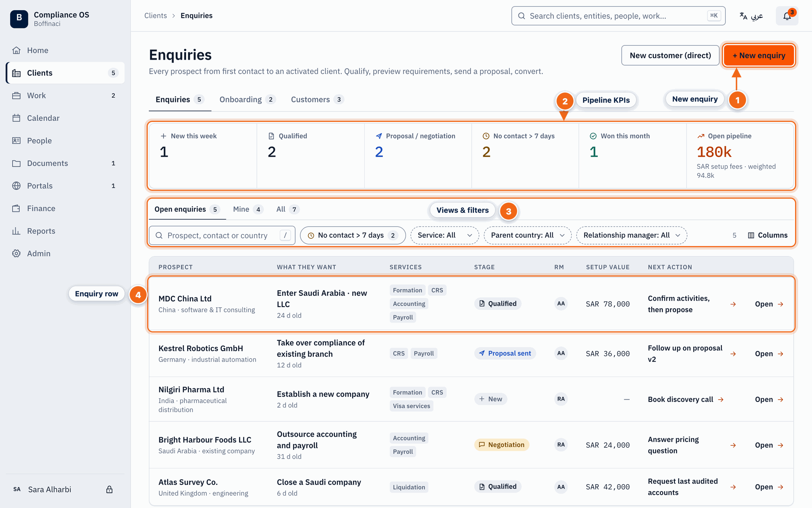Image resolution: width=812 pixels, height=508 pixels.
Task: Click the AA manager avatar for MDC China Ltd
Action: coord(561,304)
